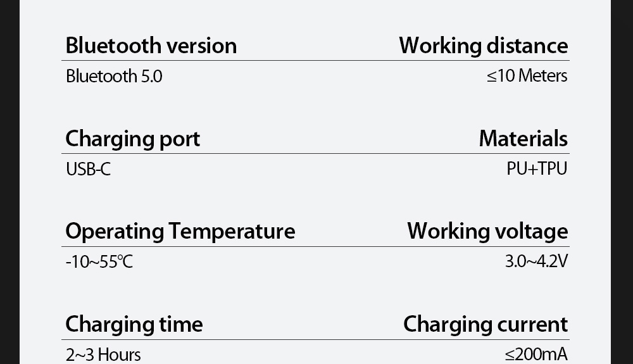The width and height of the screenshot is (633, 364).
Task: Click the Bluetooth version heading
Action: [x=151, y=46]
